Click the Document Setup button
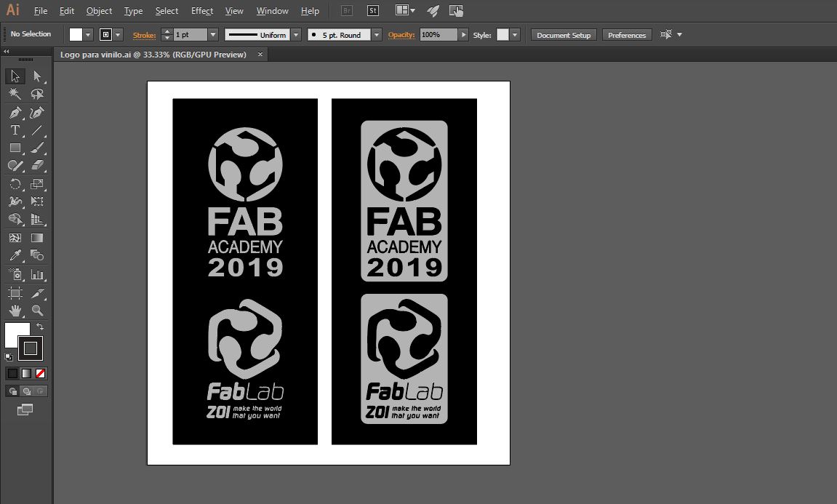The height and width of the screenshot is (504, 837). (x=564, y=35)
